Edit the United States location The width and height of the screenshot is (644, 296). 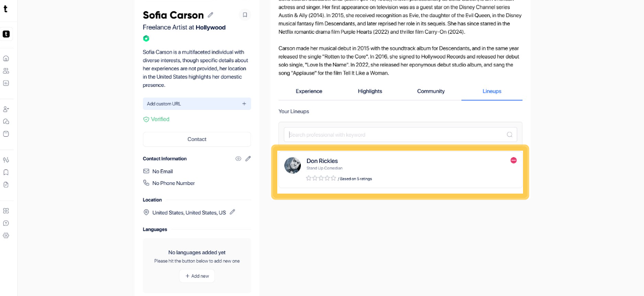pos(232,212)
